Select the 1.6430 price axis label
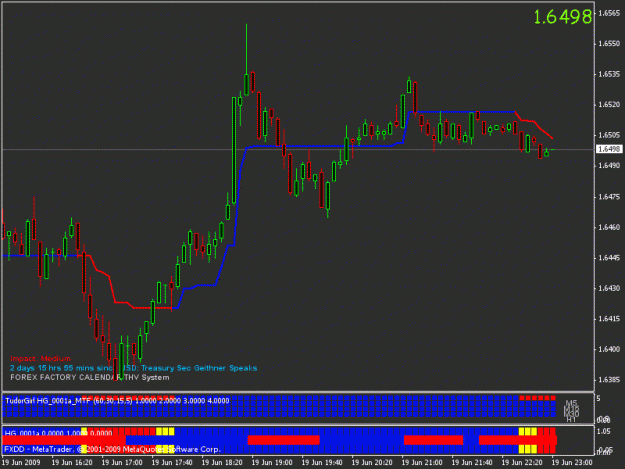The image size is (625, 469). [609, 288]
